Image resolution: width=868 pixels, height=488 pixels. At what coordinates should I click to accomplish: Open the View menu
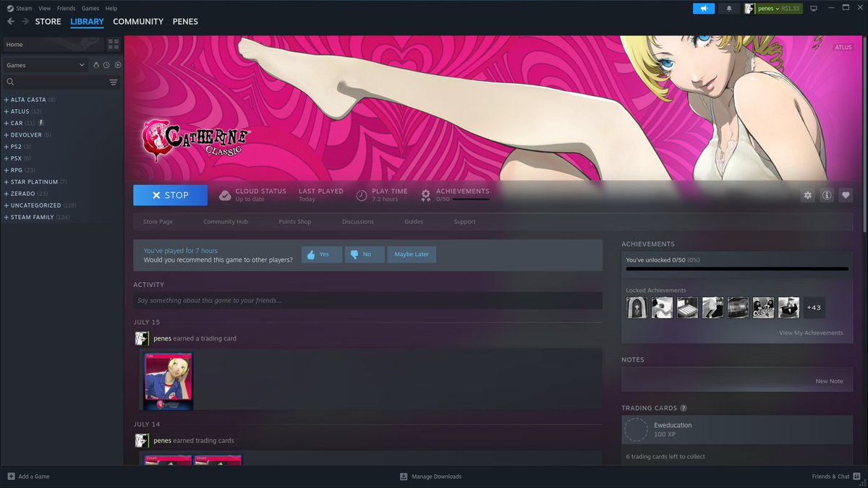pos(45,8)
